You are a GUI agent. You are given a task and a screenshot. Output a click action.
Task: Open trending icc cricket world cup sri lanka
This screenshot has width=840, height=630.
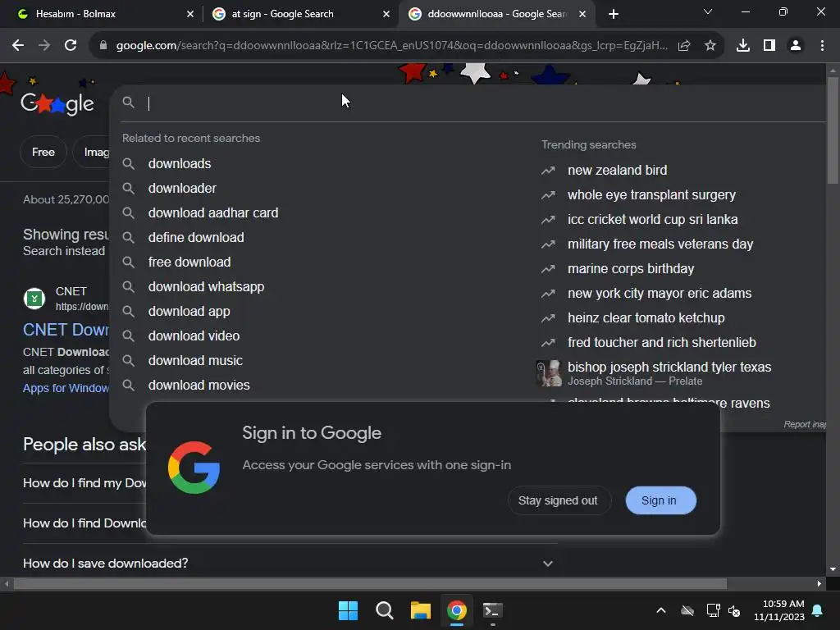(x=652, y=219)
